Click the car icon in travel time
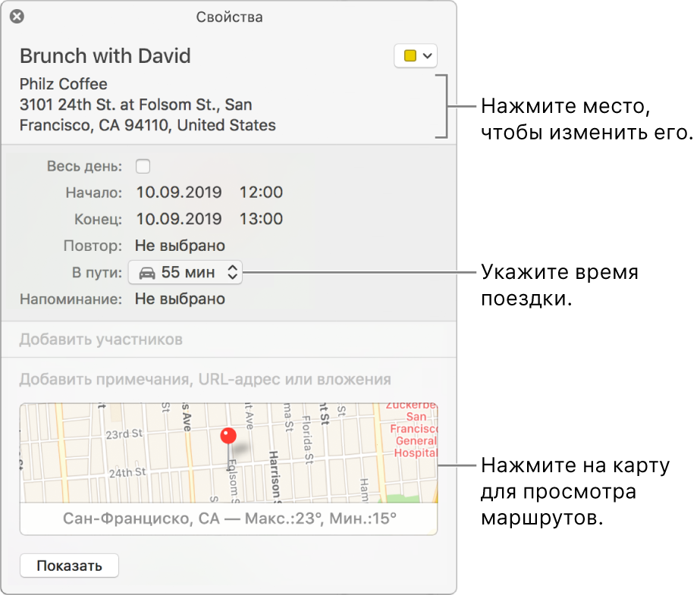The width and height of the screenshot is (700, 595). (x=147, y=272)
